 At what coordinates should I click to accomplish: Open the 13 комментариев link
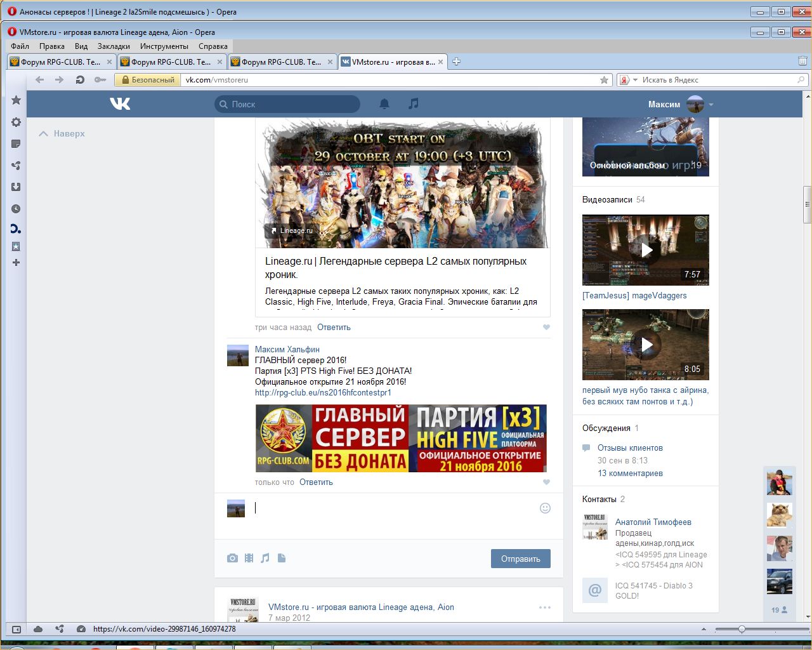click(630, 473)
